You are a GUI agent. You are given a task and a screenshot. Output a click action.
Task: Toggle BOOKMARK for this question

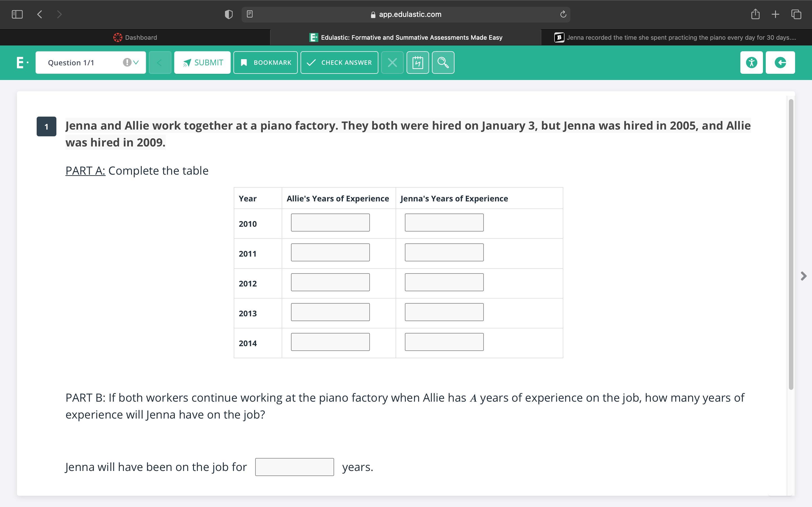tap(265, 62)
